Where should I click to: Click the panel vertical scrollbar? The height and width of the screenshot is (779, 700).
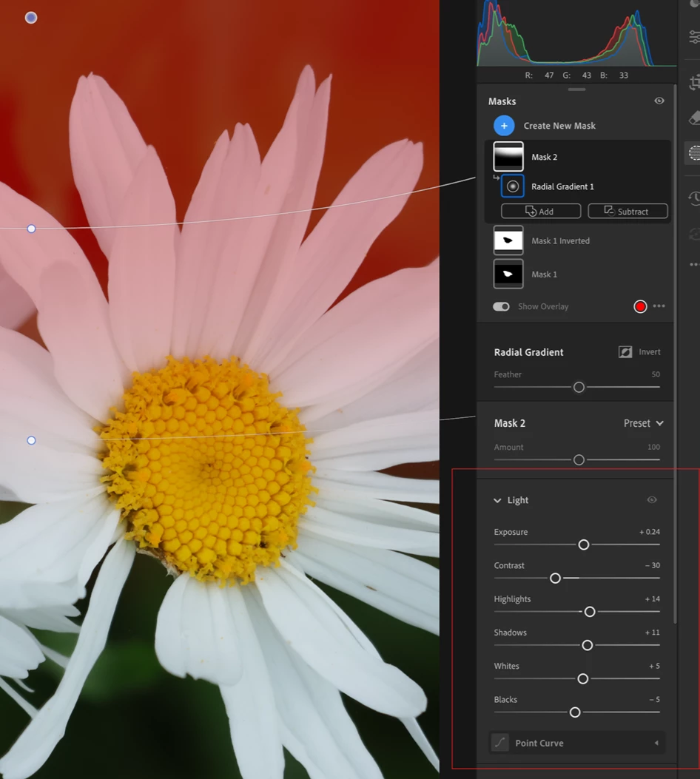pyautogui.click(x=675, y=354)
